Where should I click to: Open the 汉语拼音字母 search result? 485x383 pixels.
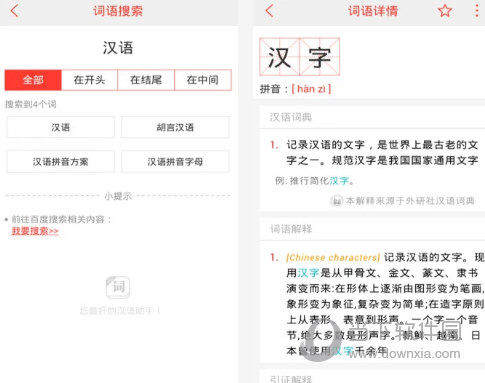click(175, 162)
